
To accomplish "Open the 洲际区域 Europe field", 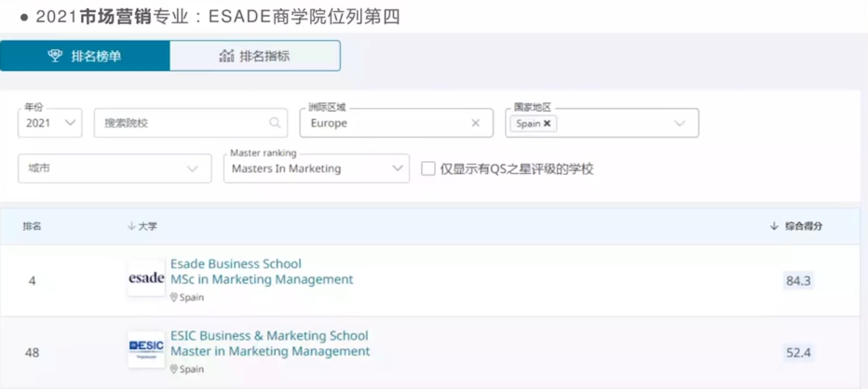I will [397, 123].
